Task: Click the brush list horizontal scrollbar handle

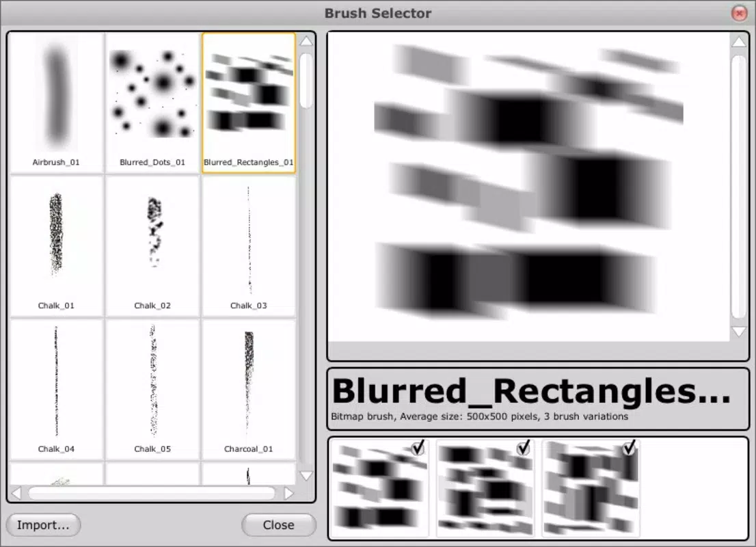Action: point(152,493)
